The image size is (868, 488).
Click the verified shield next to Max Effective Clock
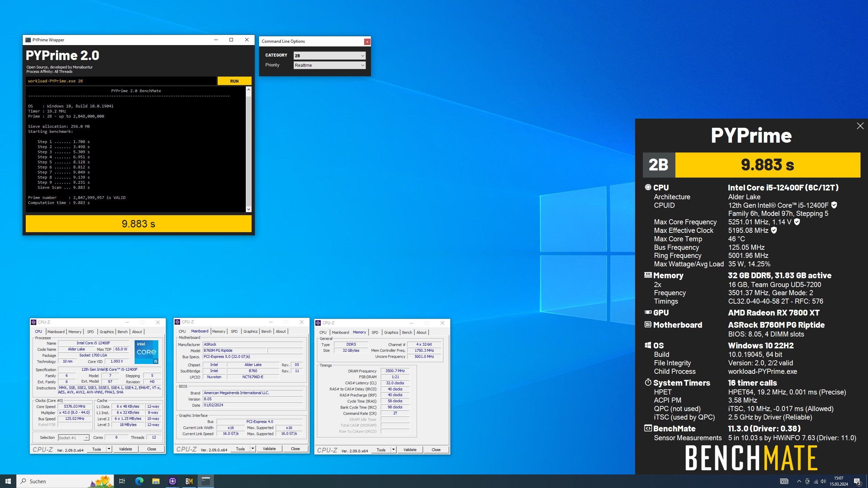(774, 230)
